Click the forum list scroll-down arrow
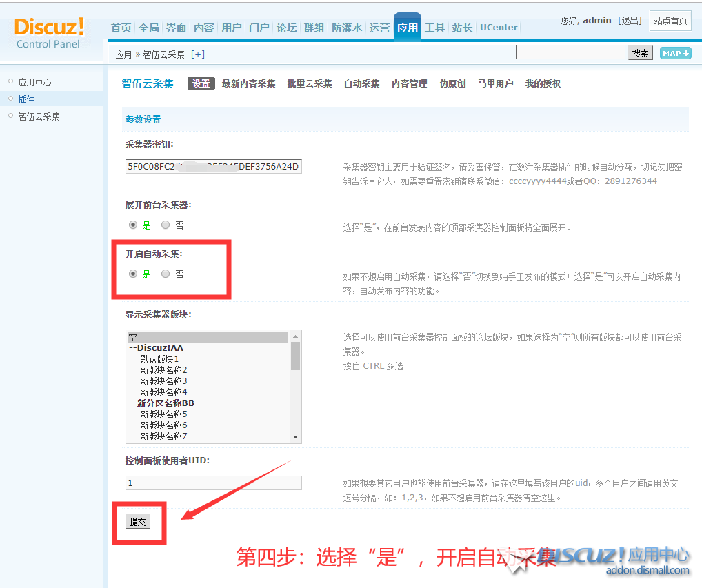Image resolution: width=702 pixels, height=588 pixels. 295,437
